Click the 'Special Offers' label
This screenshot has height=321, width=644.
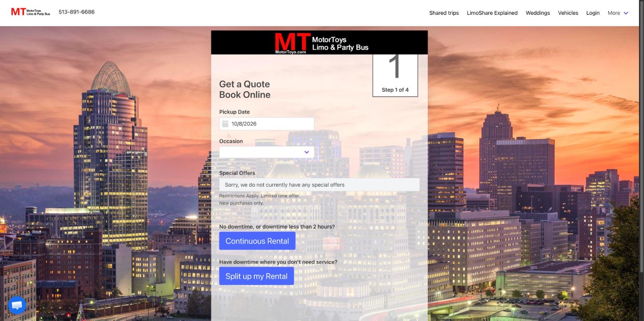(x=237, y=173)
